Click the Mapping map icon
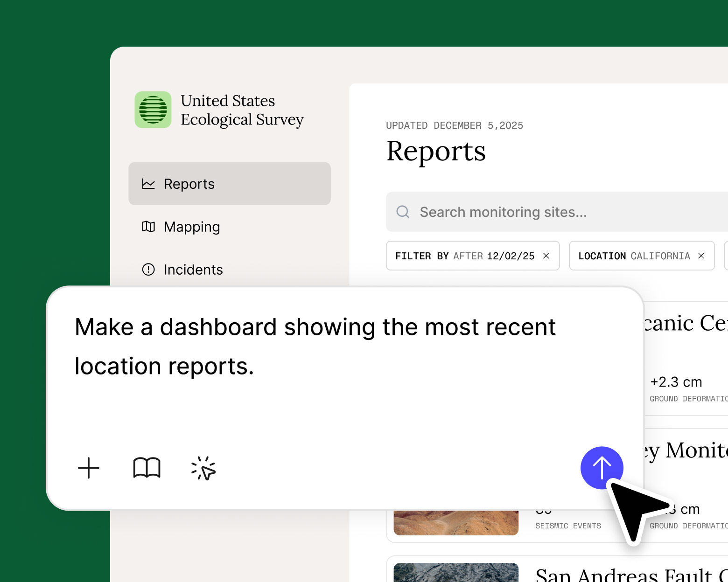 point(148,227)
